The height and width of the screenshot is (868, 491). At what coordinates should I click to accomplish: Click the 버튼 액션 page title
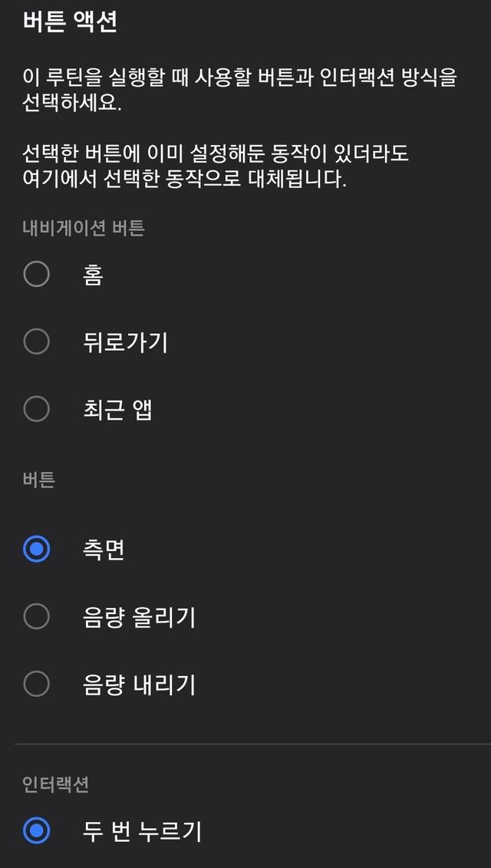click(x=70, y=21)
